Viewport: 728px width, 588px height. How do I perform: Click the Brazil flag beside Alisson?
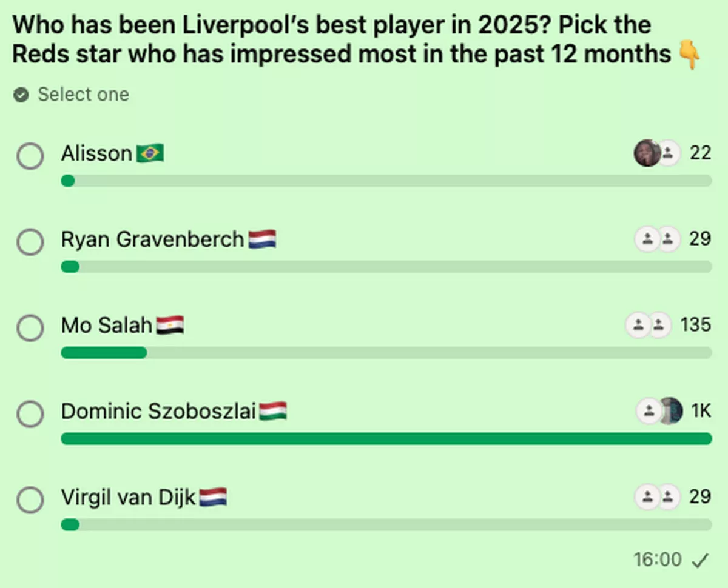tap(150, 154)
